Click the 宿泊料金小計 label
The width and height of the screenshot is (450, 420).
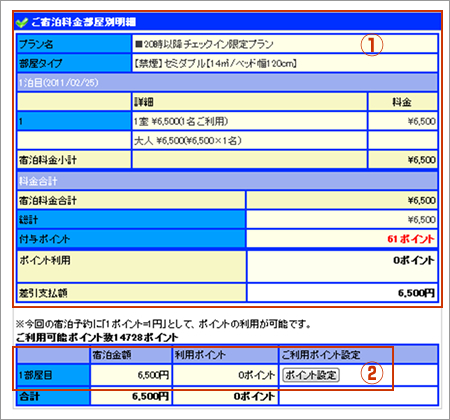(48, 160)
